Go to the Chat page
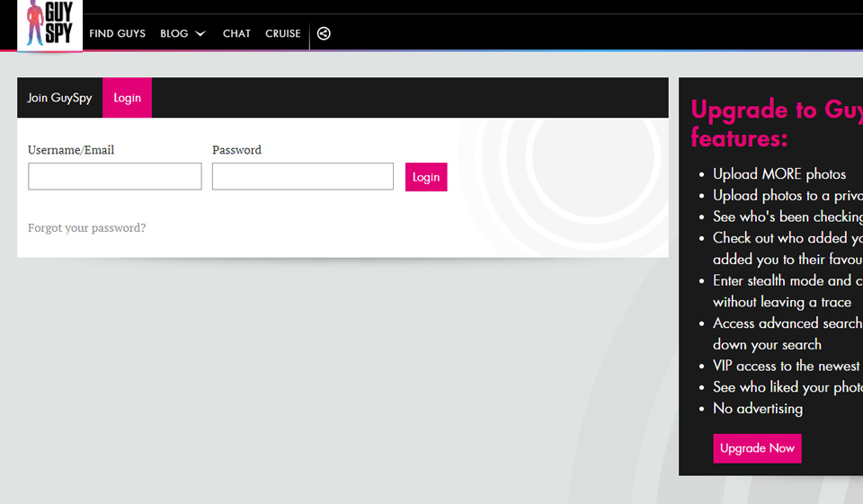863x504 pixels. pyautogui.click(x=236, y=33)
